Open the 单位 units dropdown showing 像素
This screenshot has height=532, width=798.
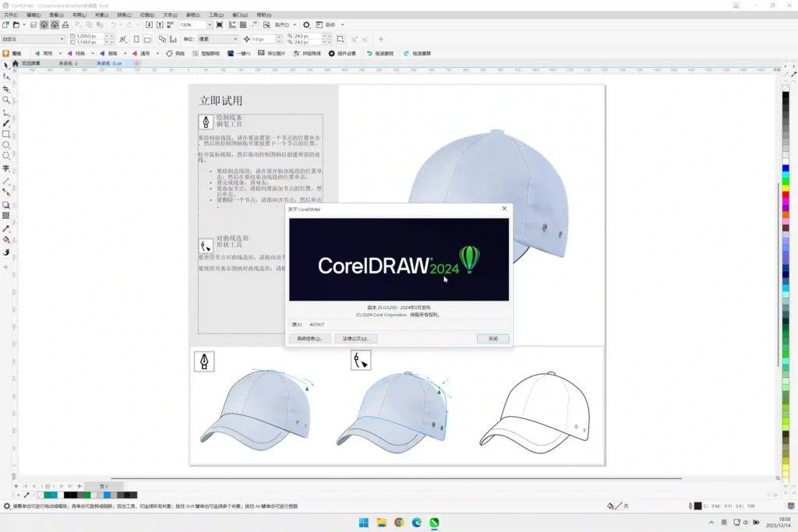pyautogui.click(x=218, y=39)
